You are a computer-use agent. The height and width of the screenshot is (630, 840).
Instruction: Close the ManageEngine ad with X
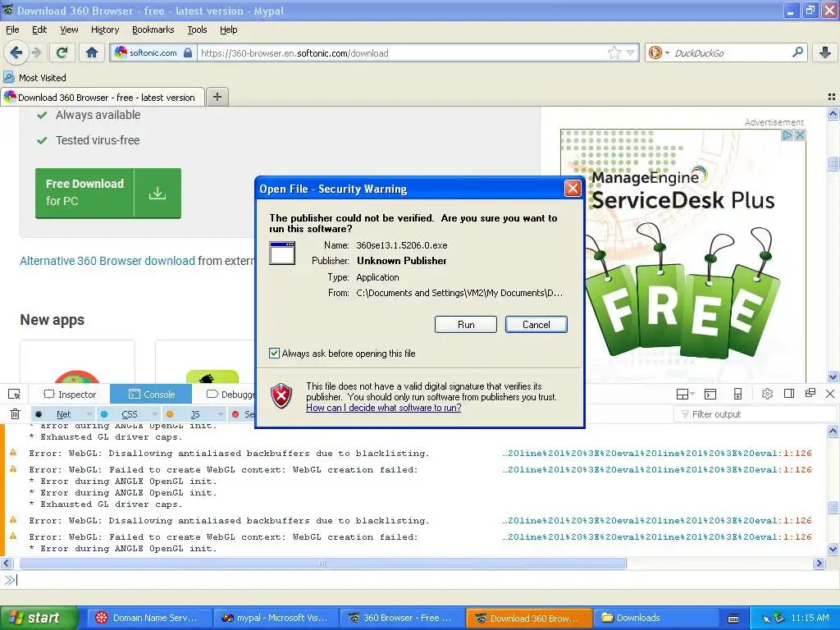click(800, 135)
